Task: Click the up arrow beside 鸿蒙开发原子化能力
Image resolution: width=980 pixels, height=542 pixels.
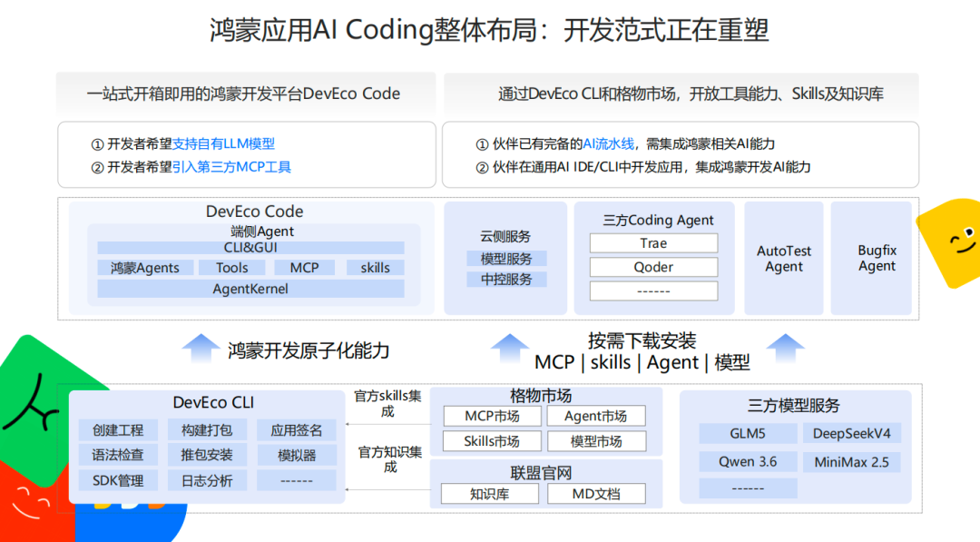Action: click(x=200, y=349)
